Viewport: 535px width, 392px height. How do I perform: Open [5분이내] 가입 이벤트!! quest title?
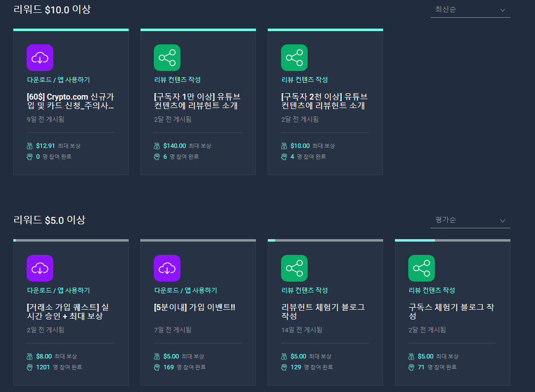194,307
